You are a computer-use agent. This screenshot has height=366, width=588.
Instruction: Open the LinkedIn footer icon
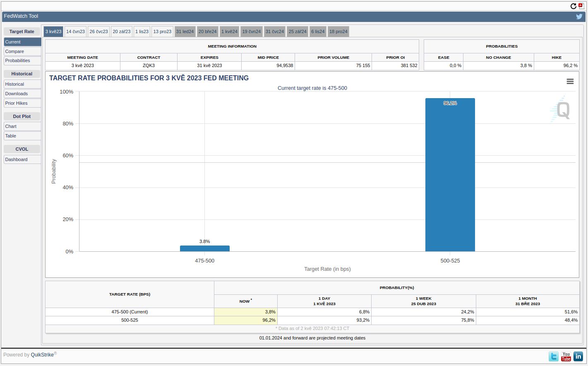coord(578,356)
